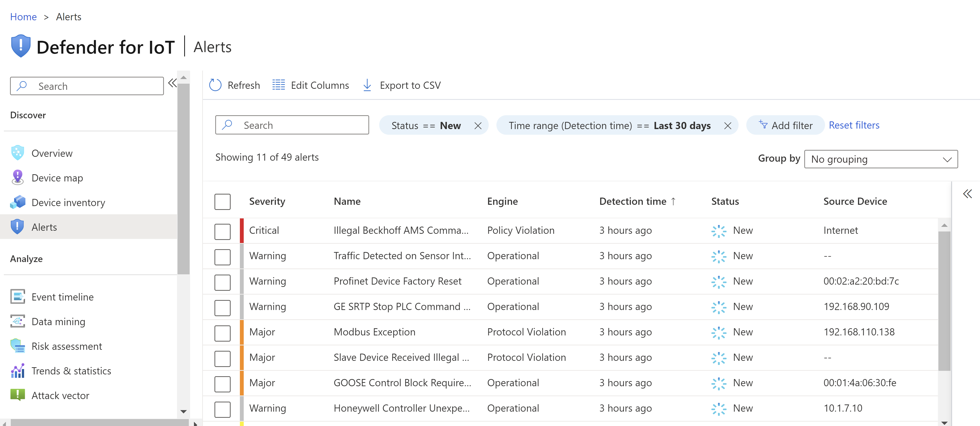Sort by the Engine column header
Viewport: 980px width, 426px height.
point(502,201)
